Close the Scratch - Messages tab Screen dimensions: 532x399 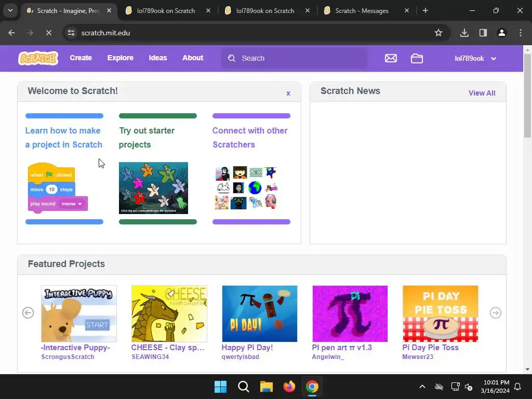click(407, 10)
